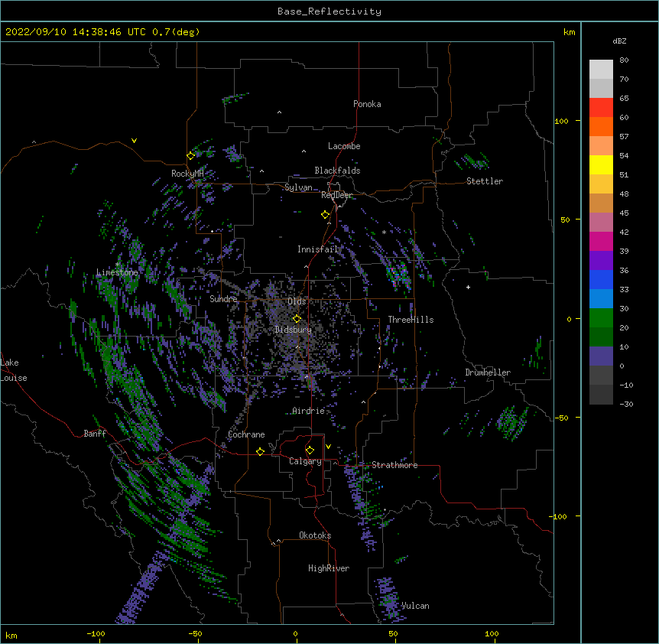Click the Lacombe city label

click(x=344, y=146)
